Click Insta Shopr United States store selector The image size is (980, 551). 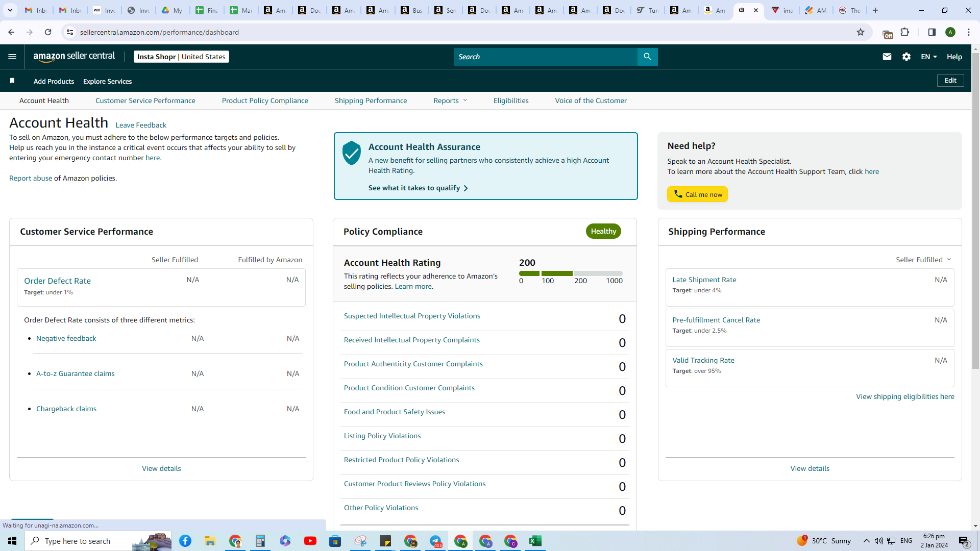pos(181,57)
